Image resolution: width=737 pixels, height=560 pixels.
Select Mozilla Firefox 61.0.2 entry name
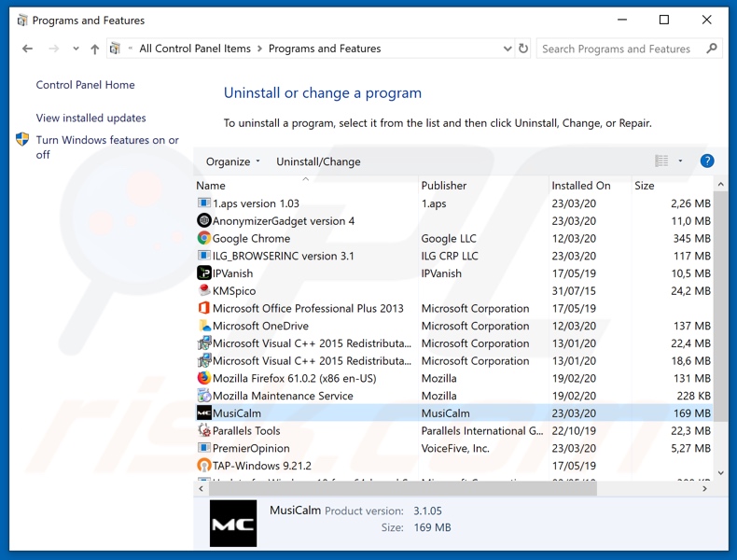[x=294, y=378]
